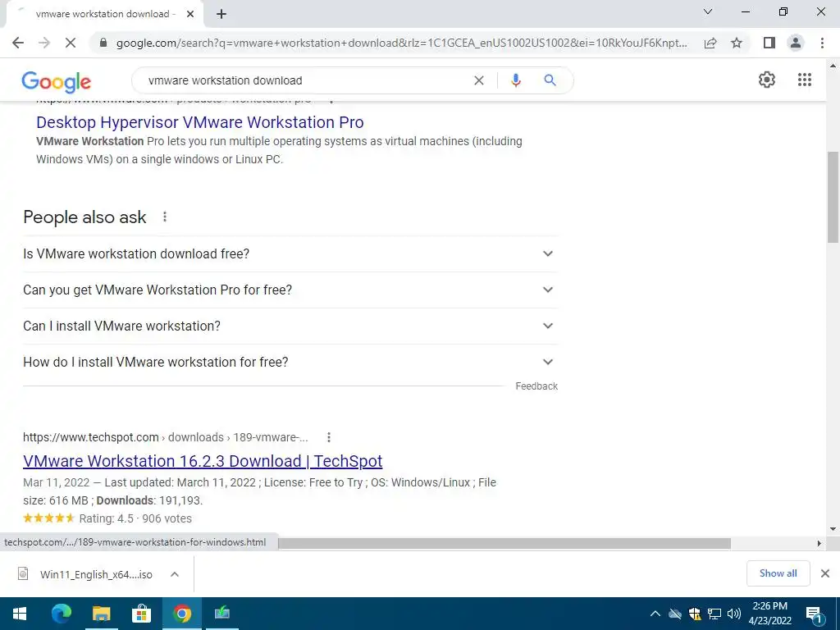Launch Microsoft Edge from the taskbar
This screenshot has width=840, height=630.
(61, 614)
